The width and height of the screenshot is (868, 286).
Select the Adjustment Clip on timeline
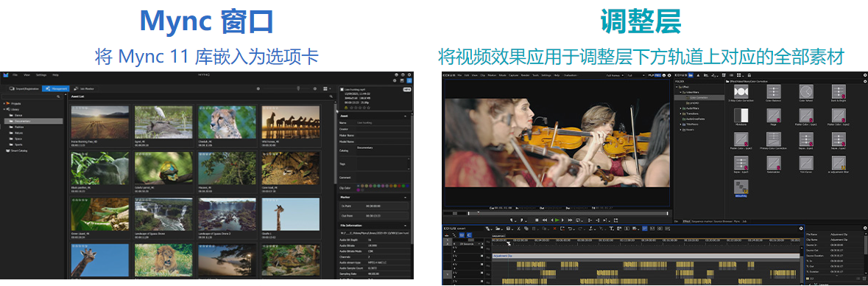646,256
